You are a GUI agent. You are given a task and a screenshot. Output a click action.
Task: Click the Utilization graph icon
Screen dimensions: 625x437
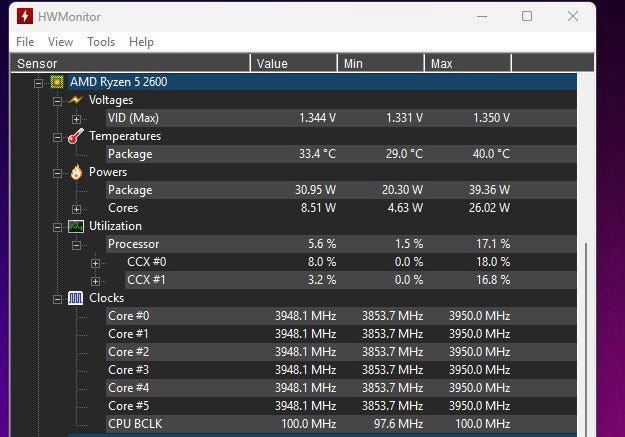coord(76,226)
